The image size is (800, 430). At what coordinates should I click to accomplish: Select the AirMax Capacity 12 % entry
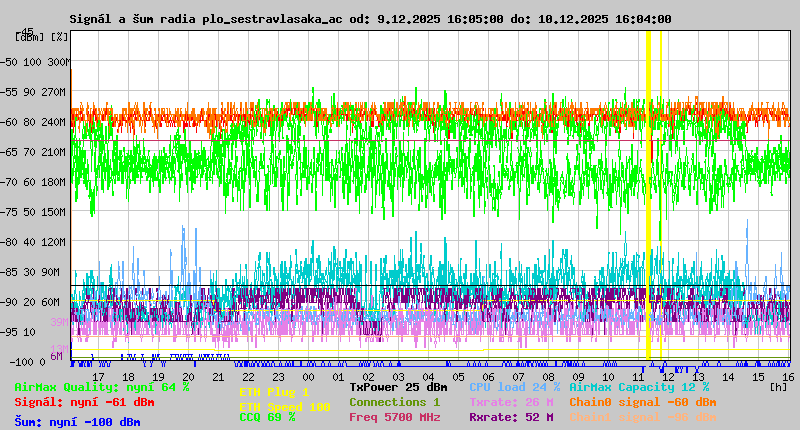pyautogui.click(x=639, y=387)
